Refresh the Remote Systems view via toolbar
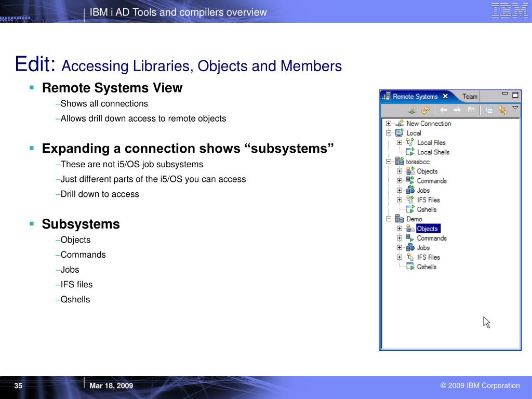 pos(425,110)
